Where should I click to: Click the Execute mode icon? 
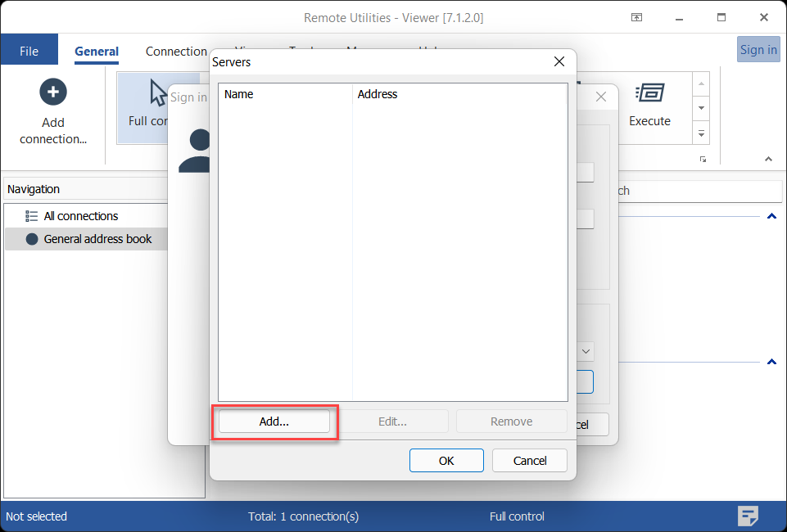pyautogui.click(x=649, y=93)
